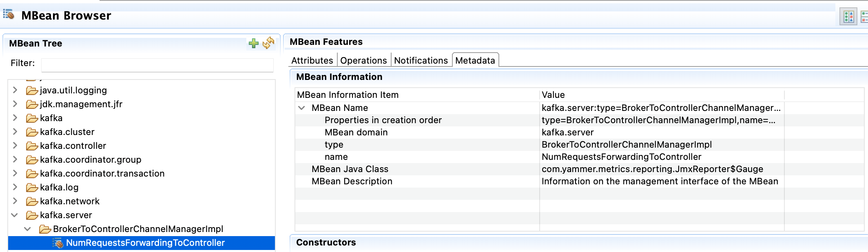Expand the java.util.logging tree node
The height and width of the screenshot is (252, 868).
[15, 90]
